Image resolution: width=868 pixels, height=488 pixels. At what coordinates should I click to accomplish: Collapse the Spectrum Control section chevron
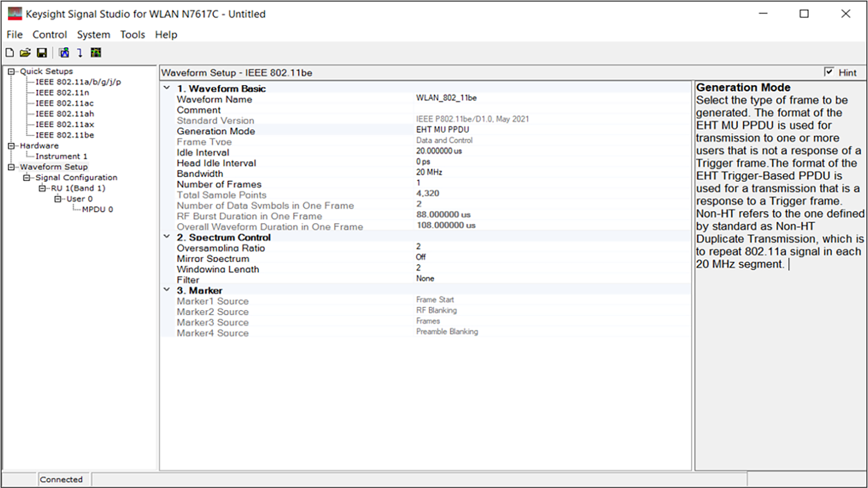pyautogui.click(x=167, y=237)
